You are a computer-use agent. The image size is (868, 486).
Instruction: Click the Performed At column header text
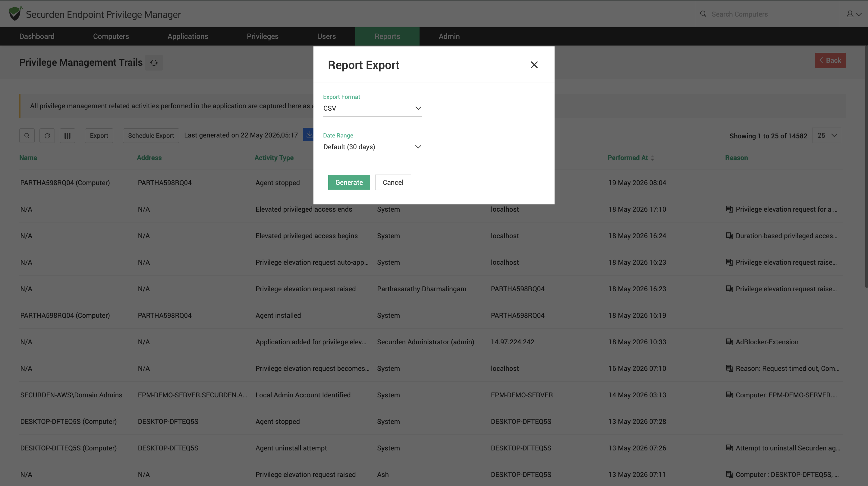point(627,158)
